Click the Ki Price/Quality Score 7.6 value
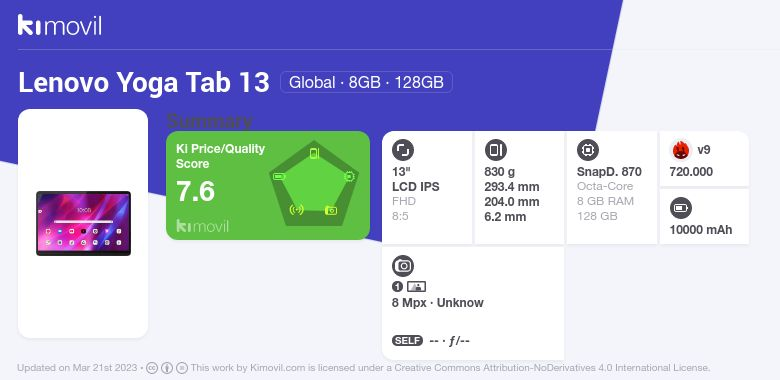 pos(195,191)
